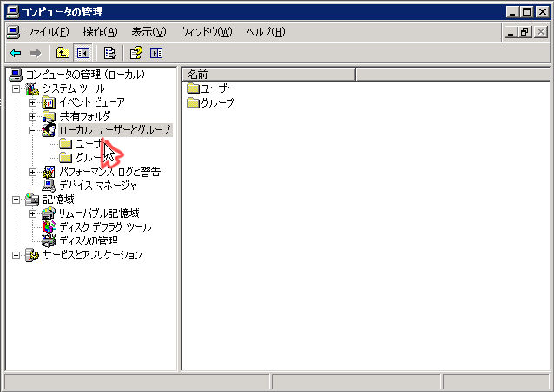
Task: Click the Help toolbar icon
Action: (136, 53)
